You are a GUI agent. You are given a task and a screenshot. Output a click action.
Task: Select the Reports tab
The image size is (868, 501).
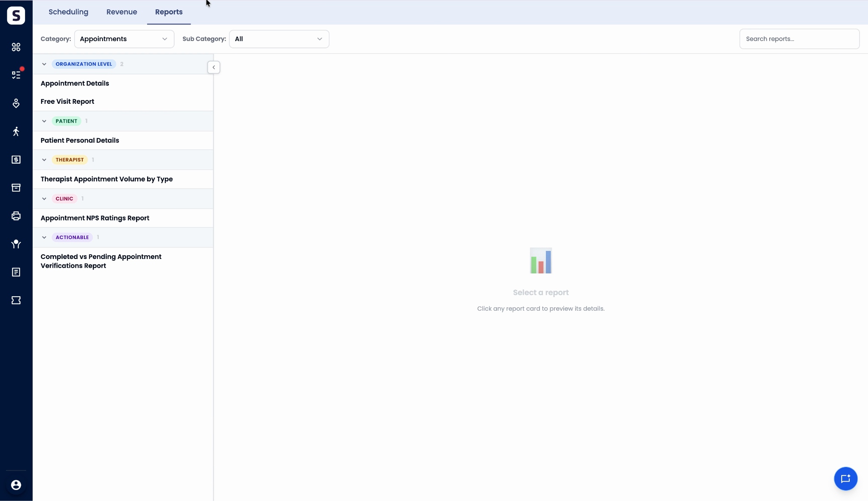169,12
